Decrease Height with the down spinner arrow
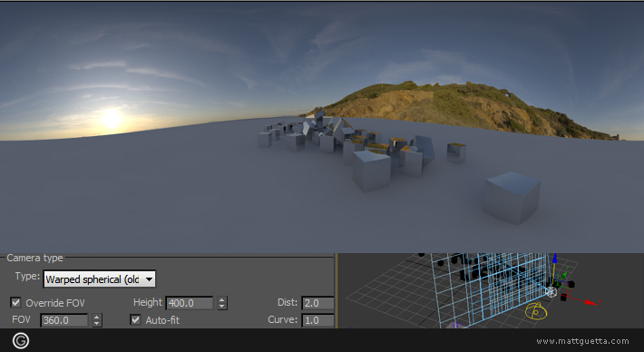The width and height of the screenshot is (644, 352). tap(222, 307)
